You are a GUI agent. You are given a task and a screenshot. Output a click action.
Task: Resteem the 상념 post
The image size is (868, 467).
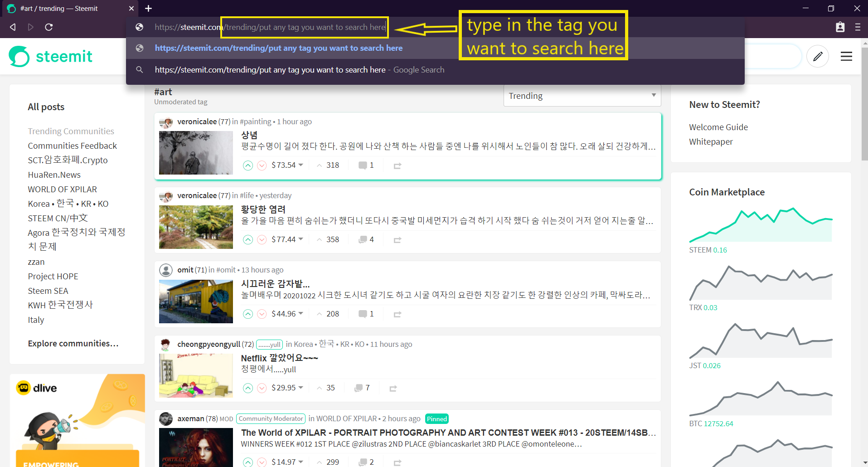(398, 166)
